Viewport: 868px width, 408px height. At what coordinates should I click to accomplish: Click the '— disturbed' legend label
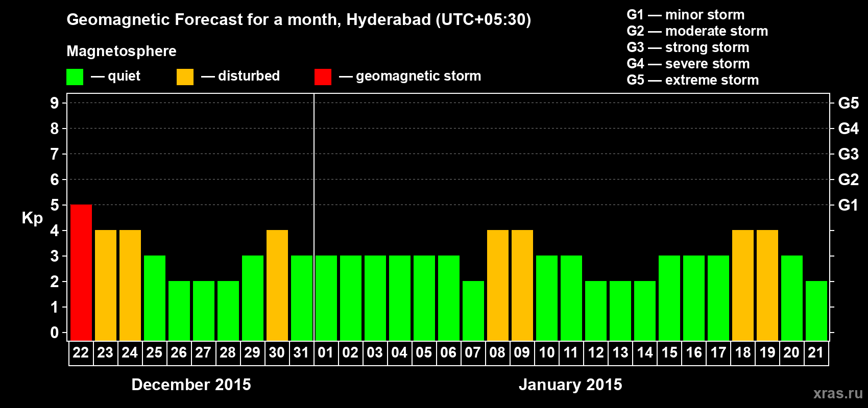tap(240, 76)
